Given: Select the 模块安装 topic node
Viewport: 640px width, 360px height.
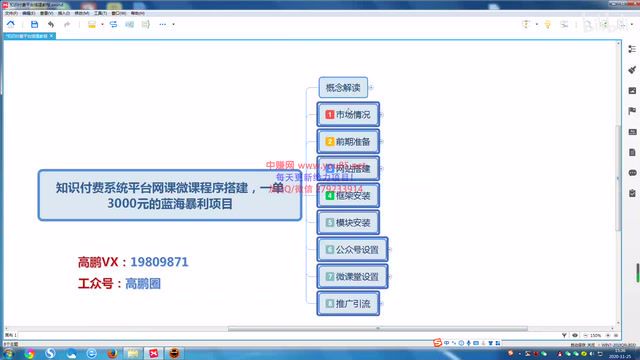Looking at the screenshot, I should click(x=348, y=222).
